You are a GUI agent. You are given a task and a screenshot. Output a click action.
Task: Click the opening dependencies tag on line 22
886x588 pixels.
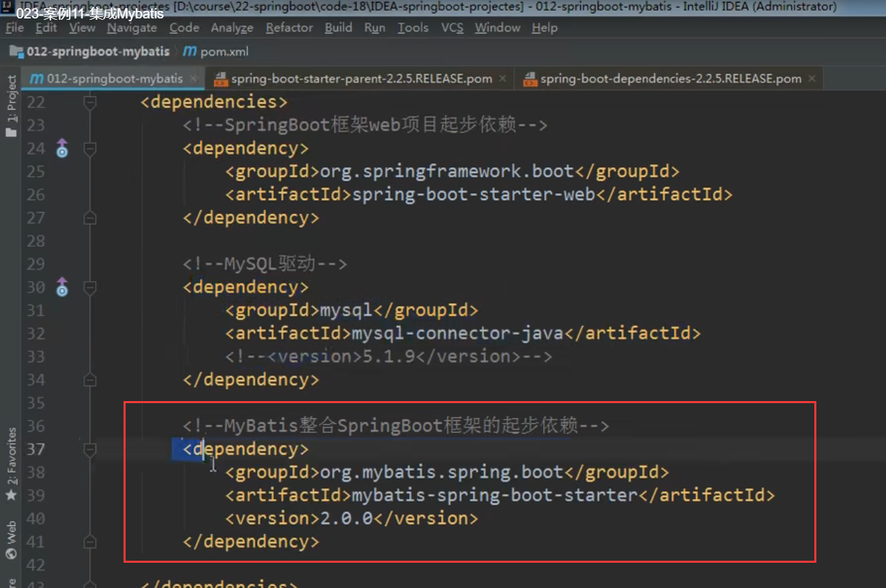pos(214,102)
